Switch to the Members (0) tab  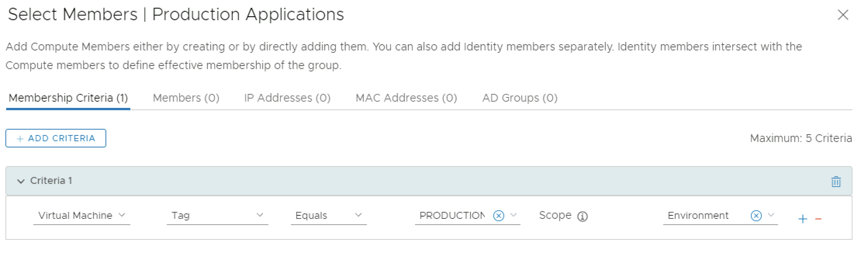coord(186,98)
